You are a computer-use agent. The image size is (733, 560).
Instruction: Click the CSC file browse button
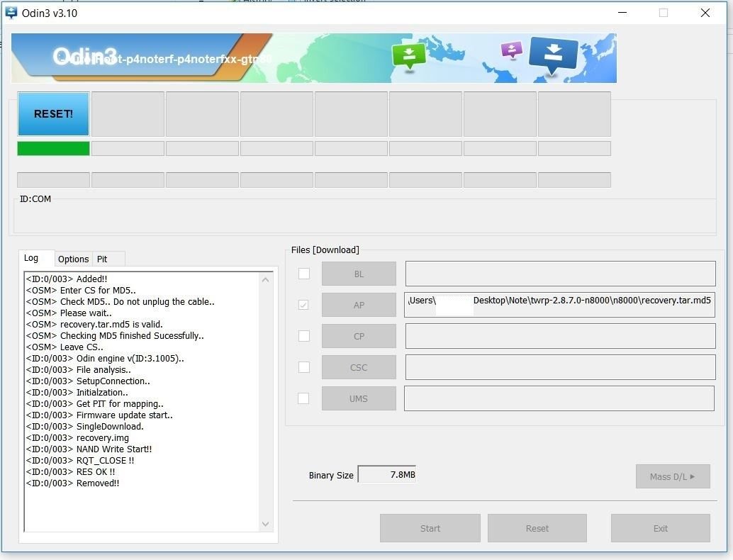pyautogui.click(x=359, y=367)
